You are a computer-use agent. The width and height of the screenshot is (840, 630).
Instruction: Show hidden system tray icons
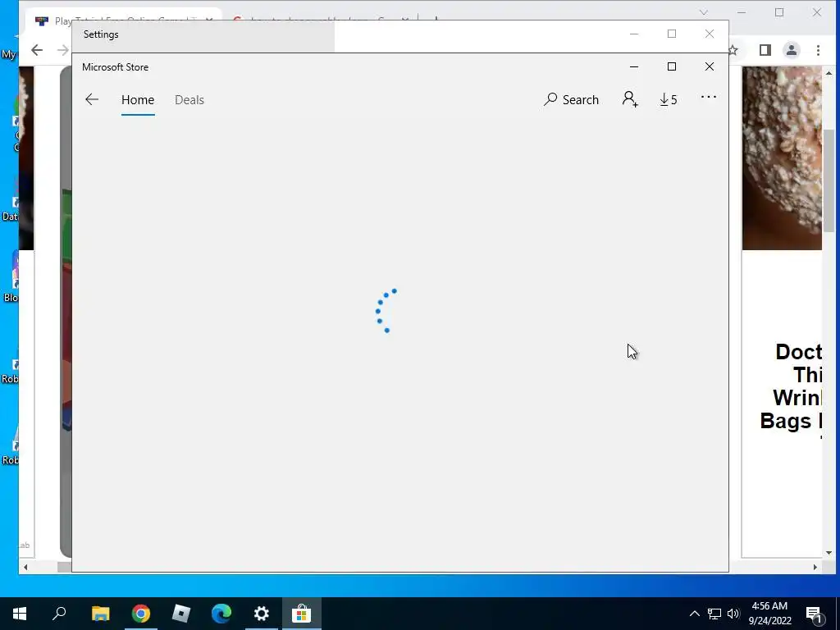[x=694, y=614]
